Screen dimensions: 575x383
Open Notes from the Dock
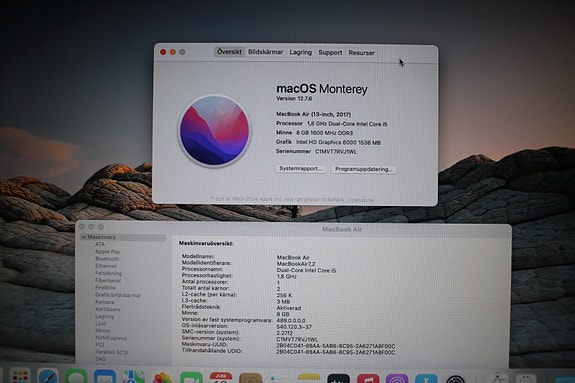(309, 378)
